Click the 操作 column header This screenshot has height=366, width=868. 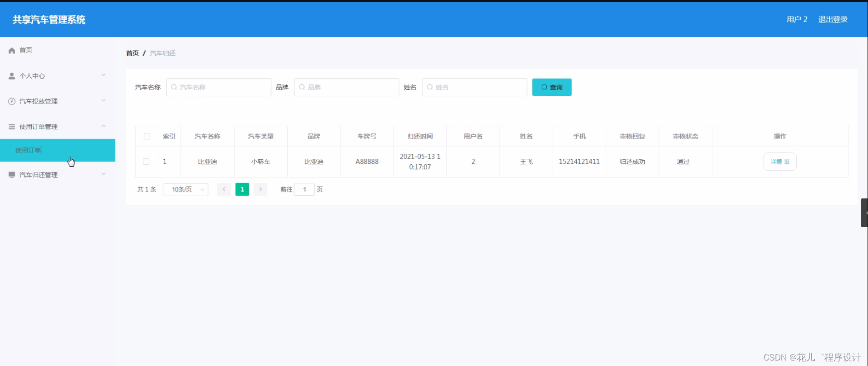tap(780, 136)
